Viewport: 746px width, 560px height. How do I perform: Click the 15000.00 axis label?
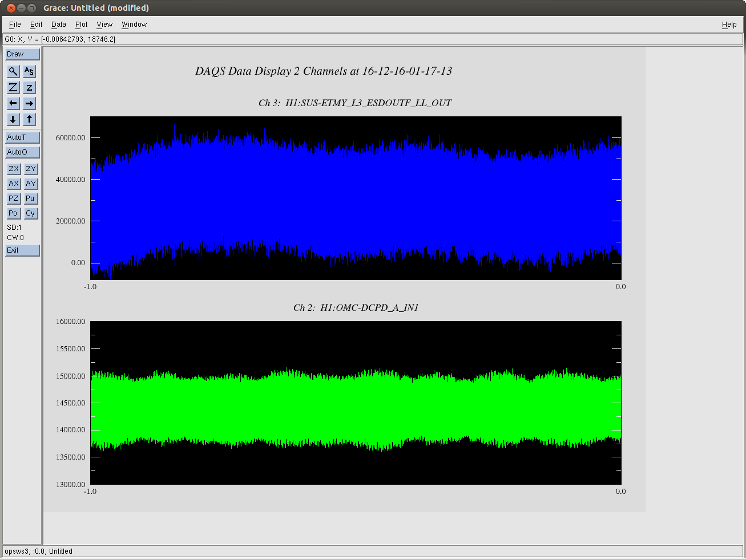tap(70, 376)
